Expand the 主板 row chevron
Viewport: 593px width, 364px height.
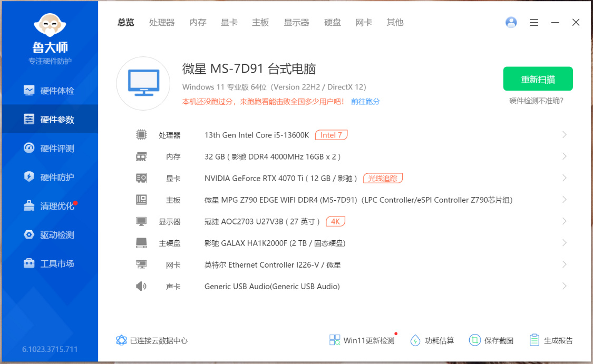(x=564, y=200)
